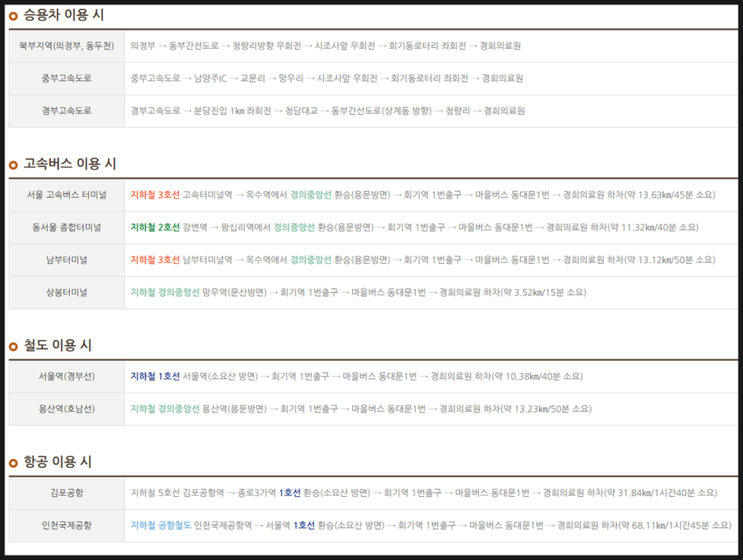Viewport: 743px width, 560px height.
Task: Select the 중부고속도로 row header cell
Action: 67,78
